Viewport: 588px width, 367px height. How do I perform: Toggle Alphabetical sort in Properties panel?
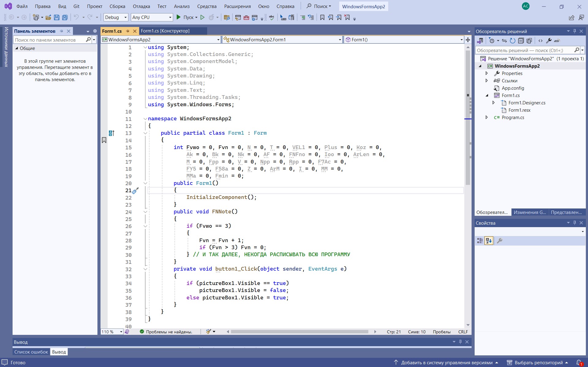(x=489, y=241)
